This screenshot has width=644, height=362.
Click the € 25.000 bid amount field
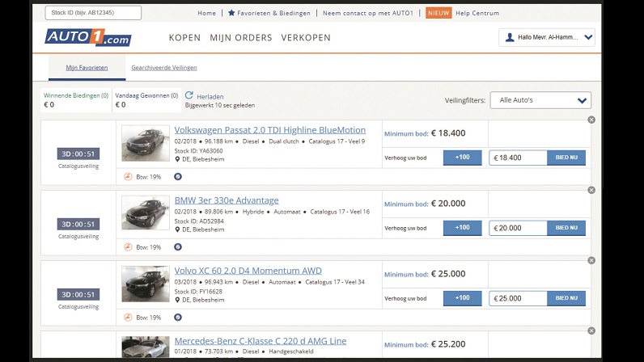518,298
